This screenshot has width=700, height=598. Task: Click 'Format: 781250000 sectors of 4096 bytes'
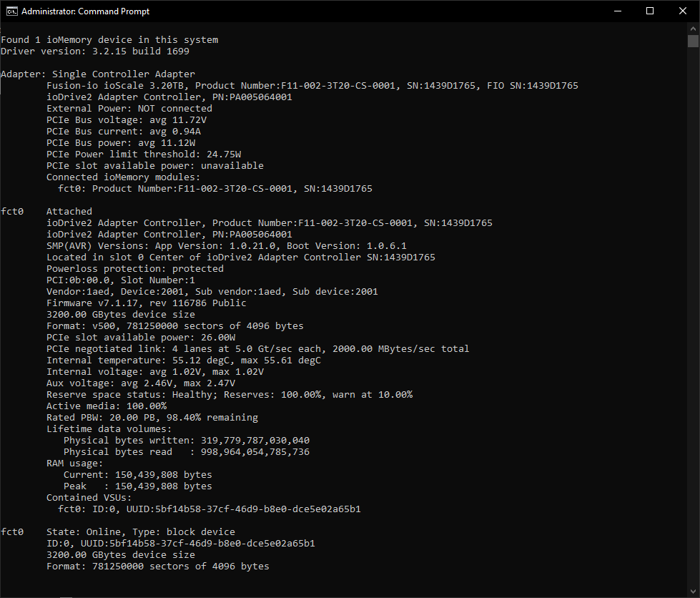157,567
